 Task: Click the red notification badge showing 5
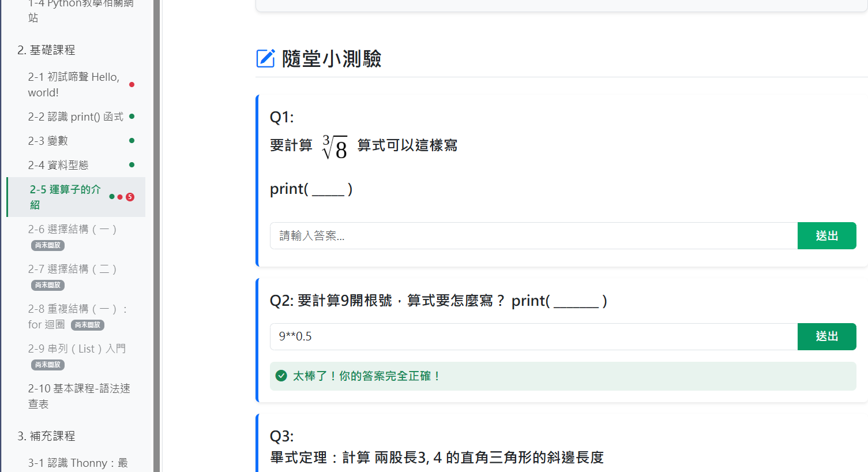130,197
